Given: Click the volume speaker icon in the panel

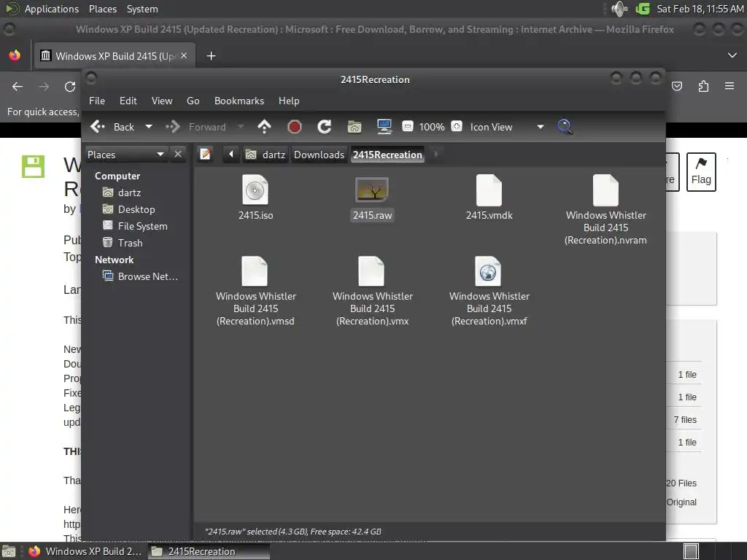Looking at the screenshot, I should [619, 9].
